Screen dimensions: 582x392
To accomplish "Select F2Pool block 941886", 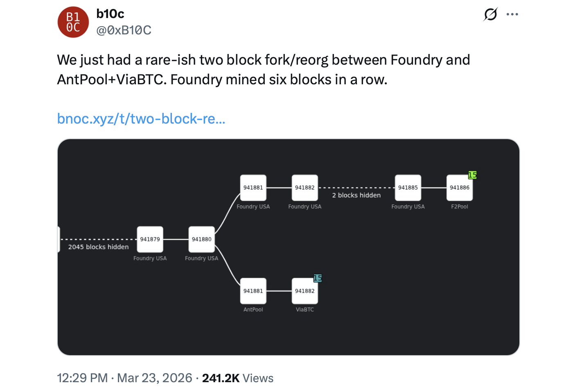I will pyautogui.click(x=459, y=187).
